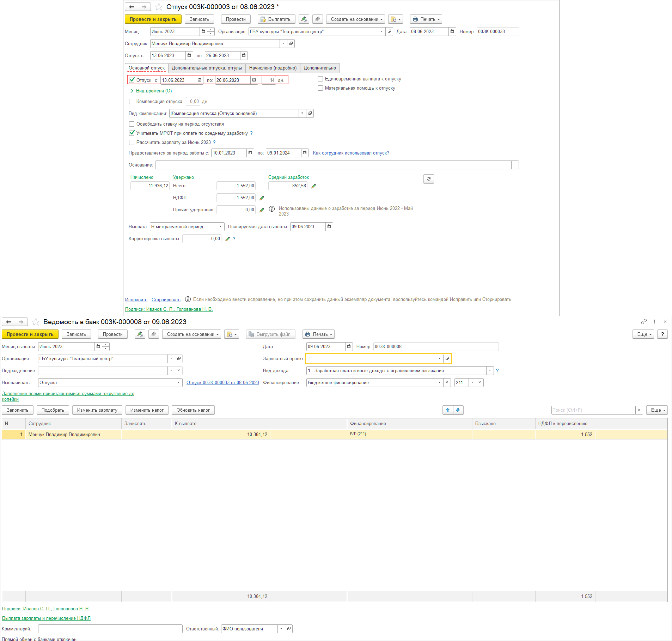672x641 pixels.
Task: Open the calendar for the Месяц field, Июнь 2023
Action: [x=203, y=31]
